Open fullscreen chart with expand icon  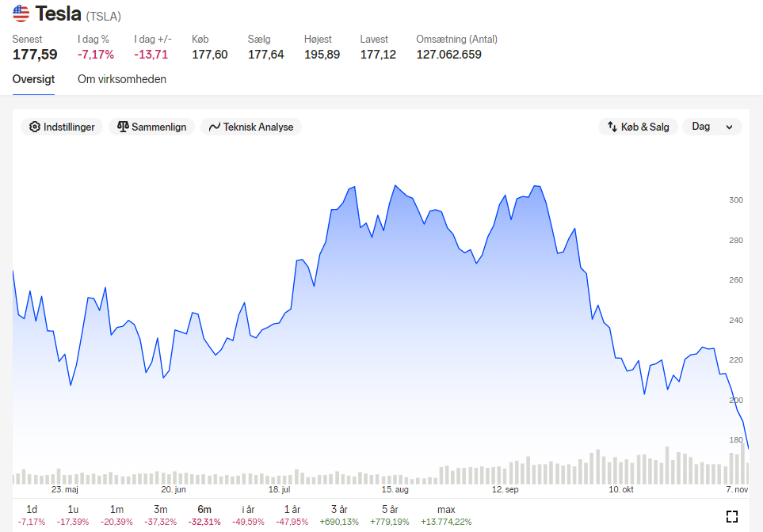(732, 516)
